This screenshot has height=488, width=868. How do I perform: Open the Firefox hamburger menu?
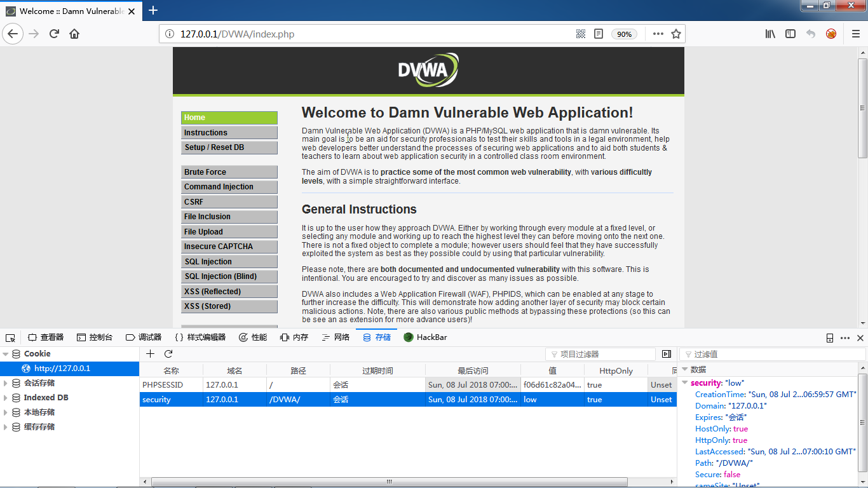(855, 34)
